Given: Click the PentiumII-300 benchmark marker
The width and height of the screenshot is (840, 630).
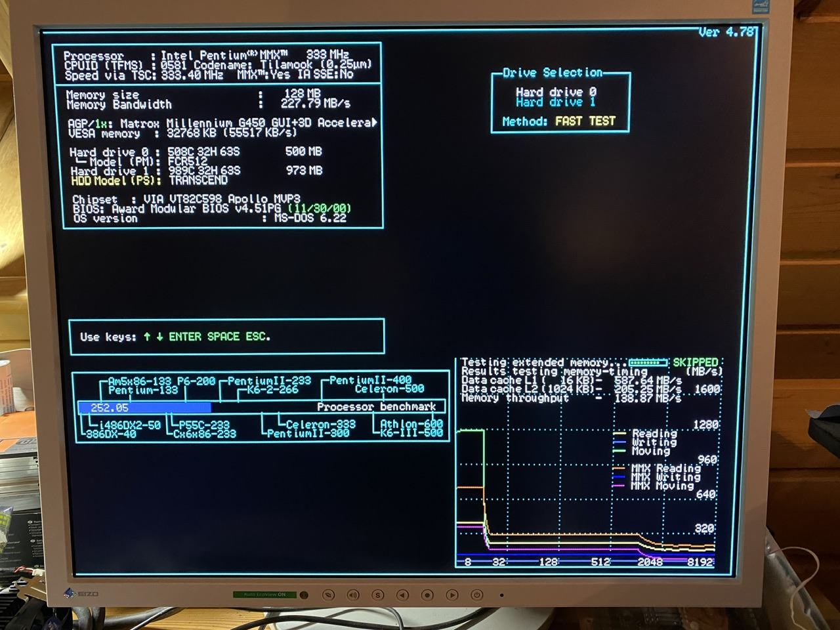Looking at the screenshot, I should click(x=308, y=434).
